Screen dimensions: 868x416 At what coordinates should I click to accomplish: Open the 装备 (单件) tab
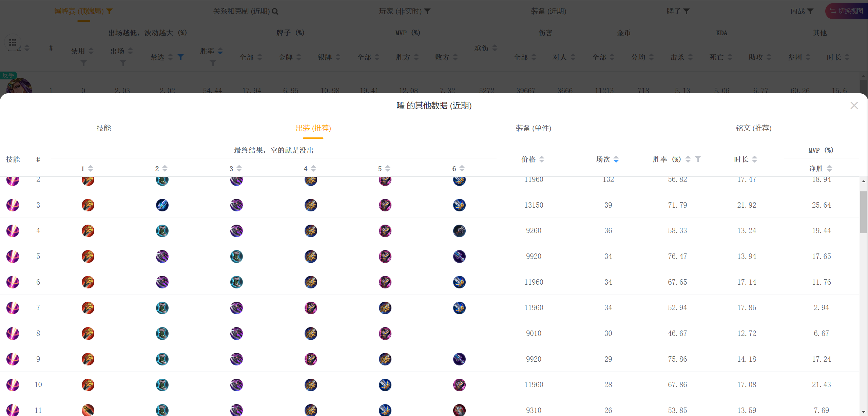pos(533,128)
